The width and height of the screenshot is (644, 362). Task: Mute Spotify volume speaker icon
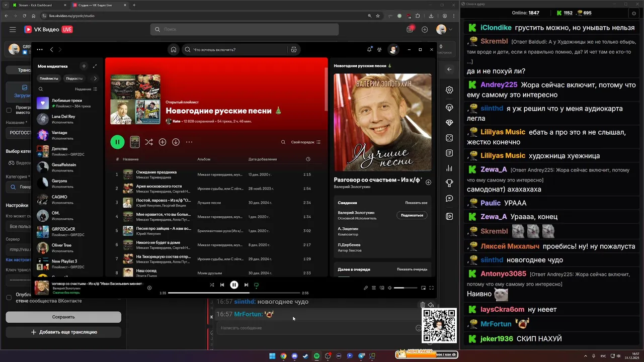[x=390, y=288]
